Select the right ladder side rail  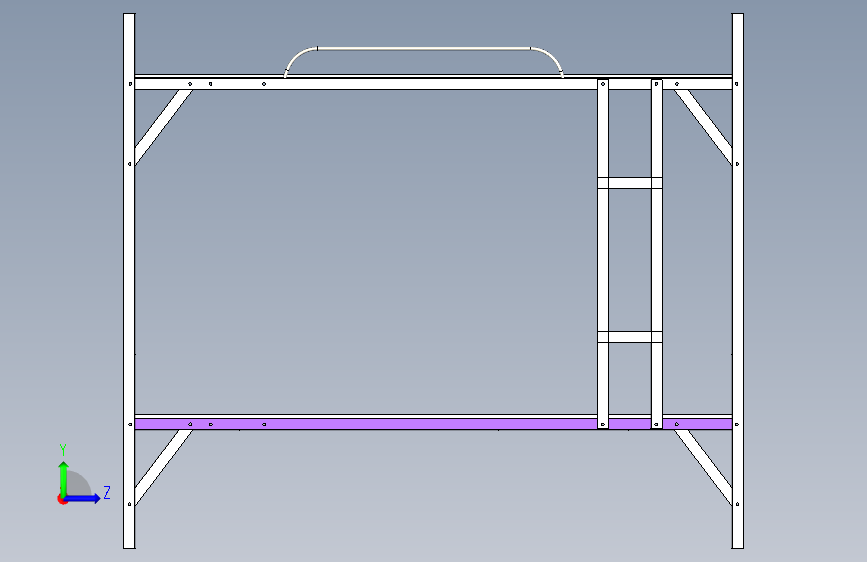[x=657, y=254]
